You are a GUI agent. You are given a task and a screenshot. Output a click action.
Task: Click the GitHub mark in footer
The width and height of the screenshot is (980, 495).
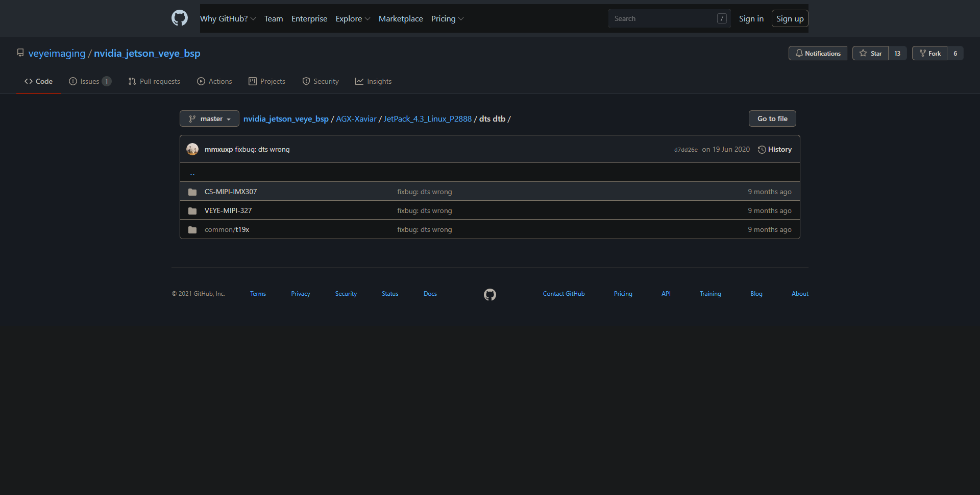pos(489,295)
